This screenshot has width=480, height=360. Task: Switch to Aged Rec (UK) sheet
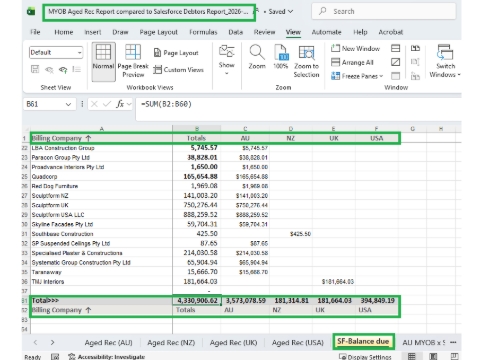coord(233,342)
